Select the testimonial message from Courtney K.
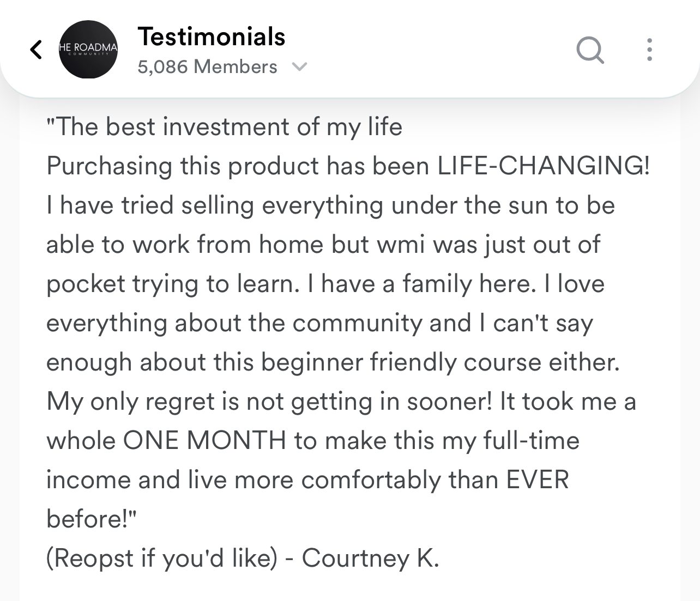The width and height of the screenshot is (700, 601). (349, 343)
